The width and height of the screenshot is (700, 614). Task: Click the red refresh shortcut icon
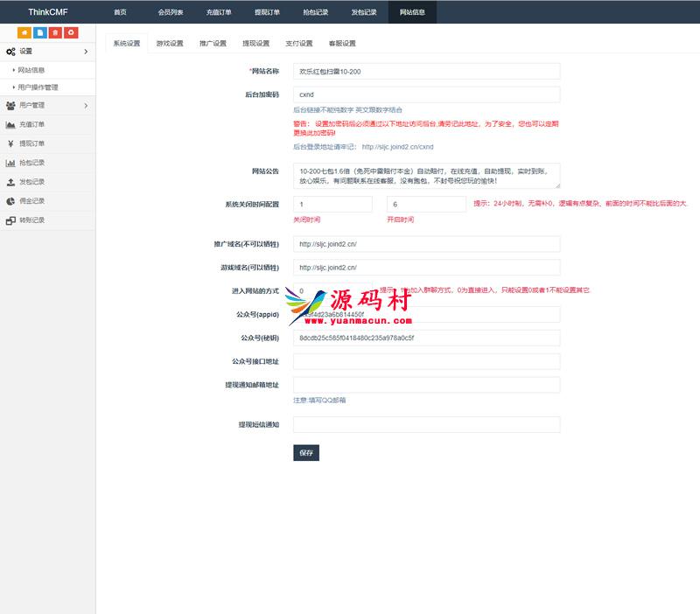71,32
